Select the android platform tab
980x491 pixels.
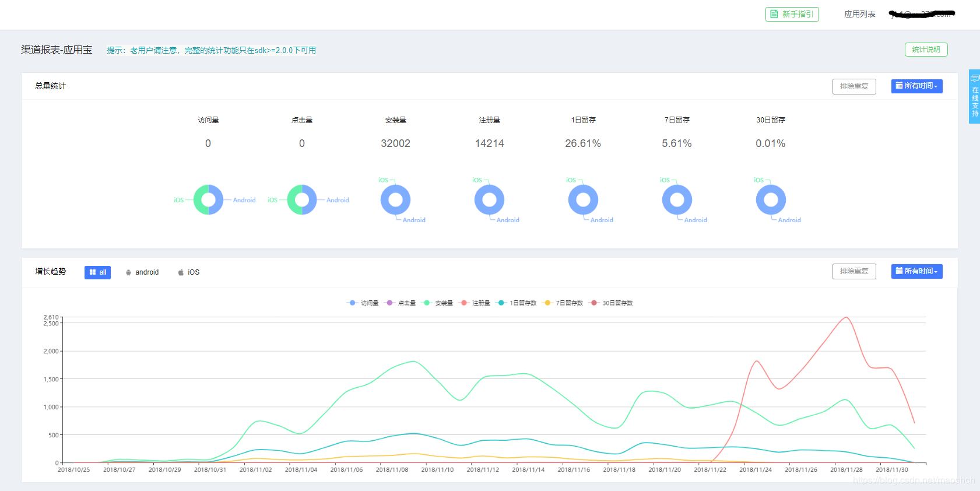click(x=142, y=272)
